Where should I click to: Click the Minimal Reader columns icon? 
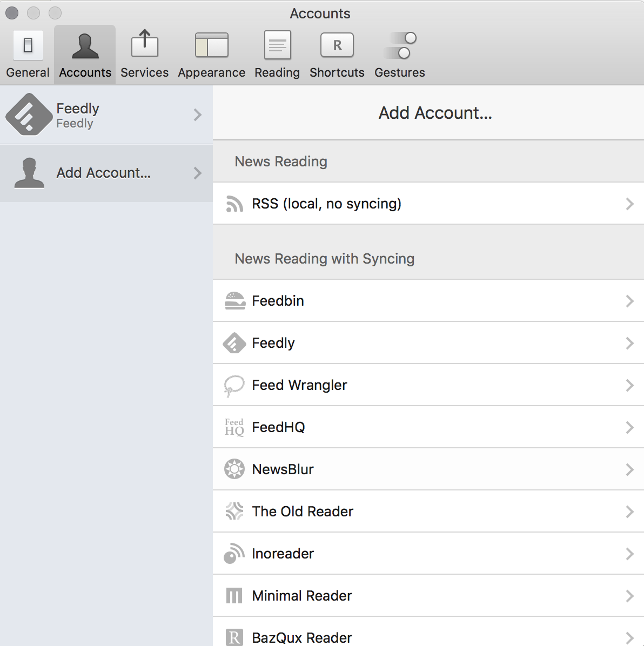point(234,596)
